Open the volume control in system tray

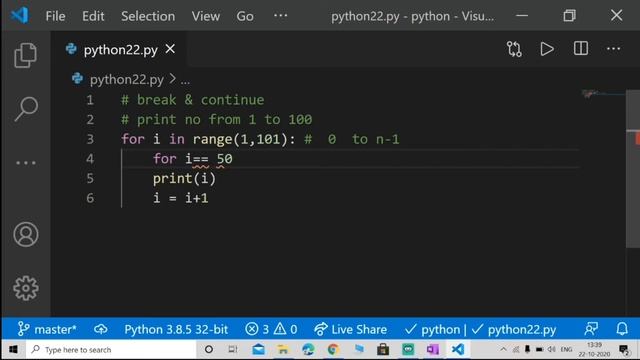(552, 349)
